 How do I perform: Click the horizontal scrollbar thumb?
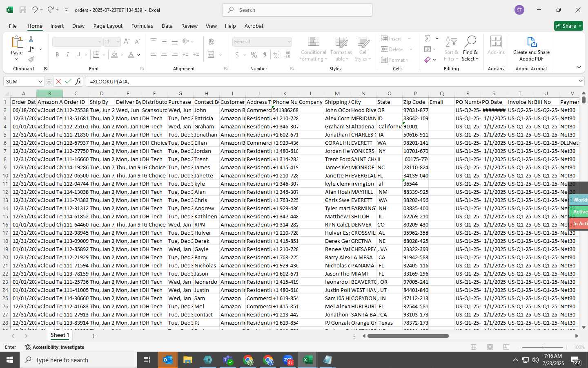[408, 336]
